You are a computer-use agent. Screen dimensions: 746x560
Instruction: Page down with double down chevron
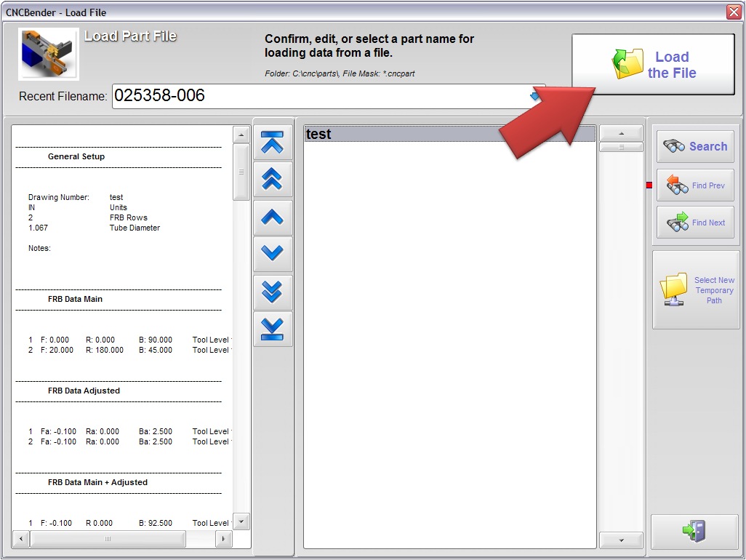tap(273, 292)
